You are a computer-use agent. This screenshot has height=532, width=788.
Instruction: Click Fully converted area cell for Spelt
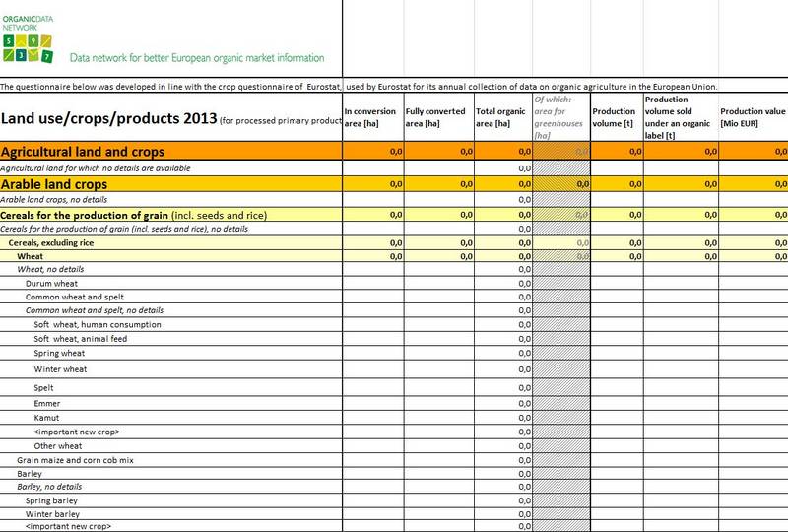click(438, 388)
